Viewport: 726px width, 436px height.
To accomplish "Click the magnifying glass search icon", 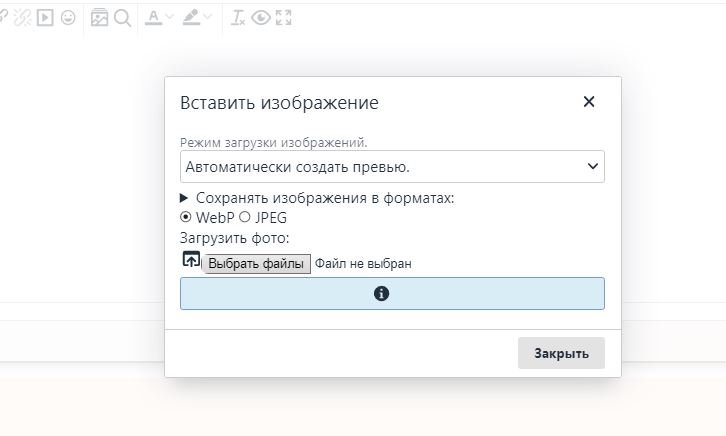I will tap(122, 17).
